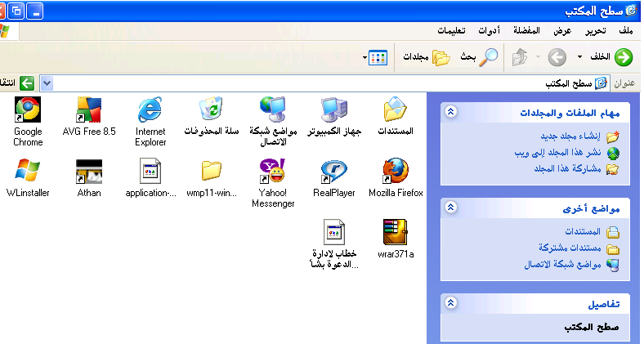Open the مستندات مشتركة shared documents link

click(570, 248)
